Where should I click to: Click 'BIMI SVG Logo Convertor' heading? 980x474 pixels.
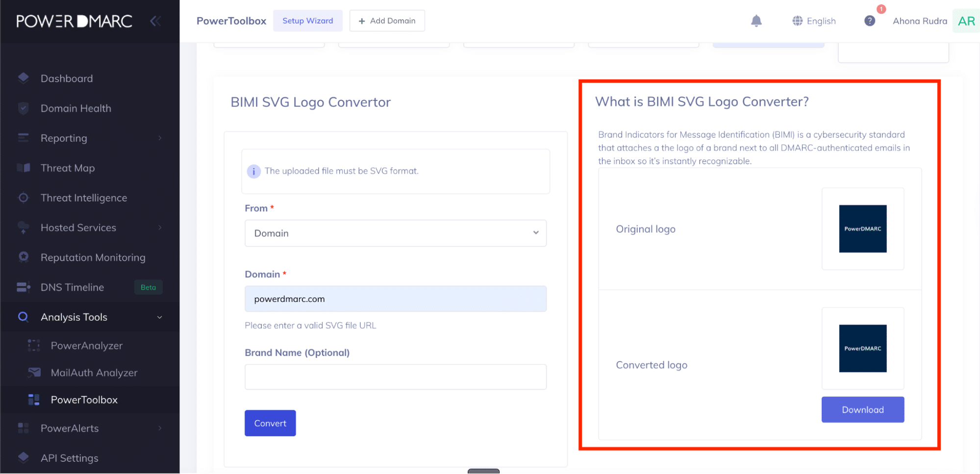(x=311, y=102)
